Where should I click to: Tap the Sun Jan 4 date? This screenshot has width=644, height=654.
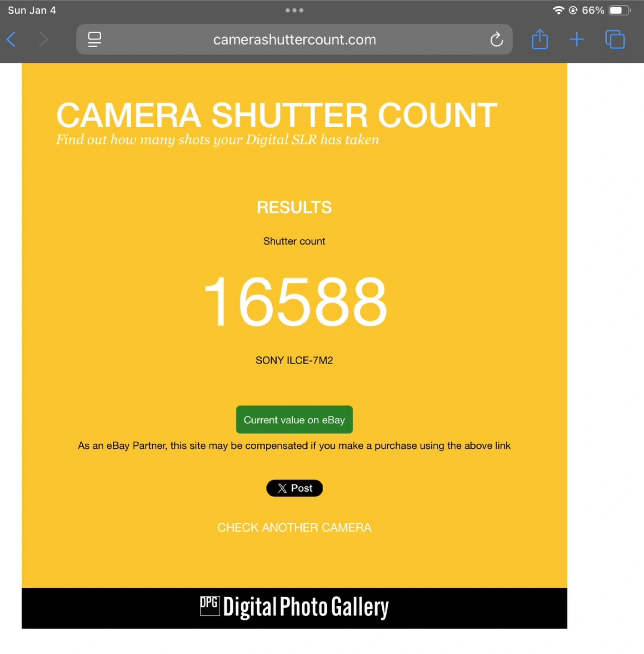[32, 10]
